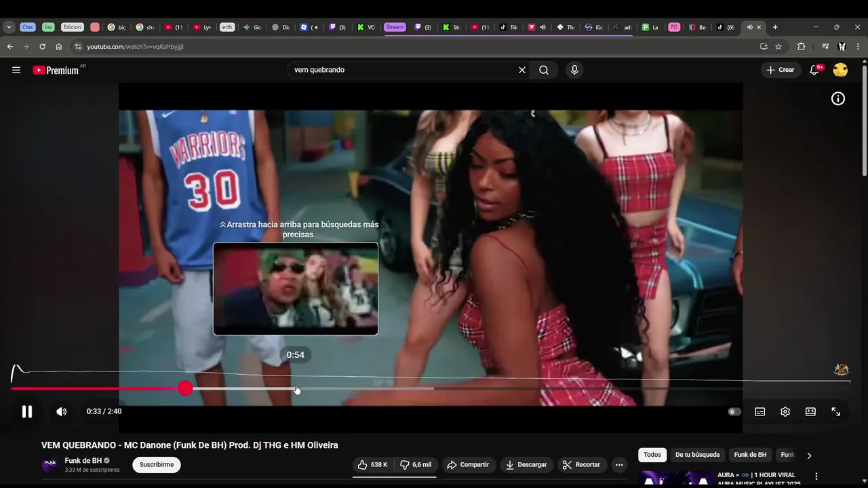The image size is (868, 488).
Task: Click the install app icon in address bar
Action: click(x=764, y=47)
